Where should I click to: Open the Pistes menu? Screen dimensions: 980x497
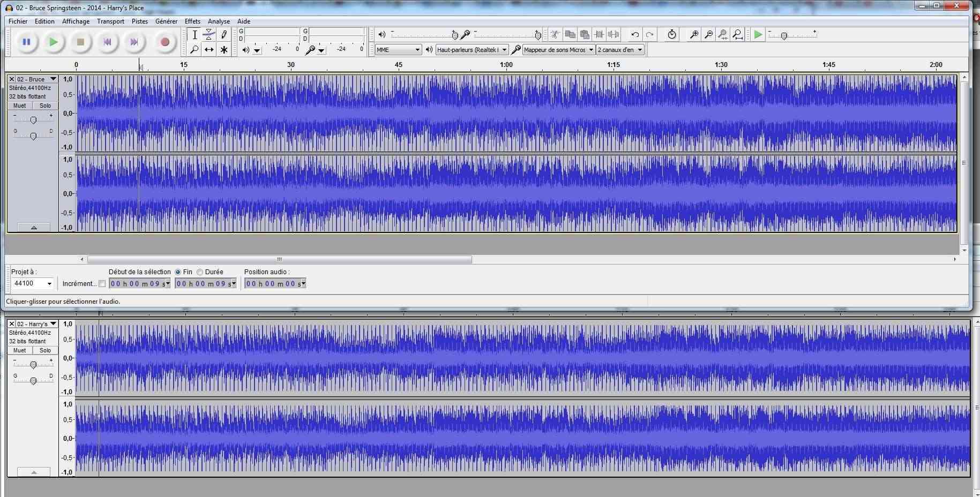coord(140,21)
